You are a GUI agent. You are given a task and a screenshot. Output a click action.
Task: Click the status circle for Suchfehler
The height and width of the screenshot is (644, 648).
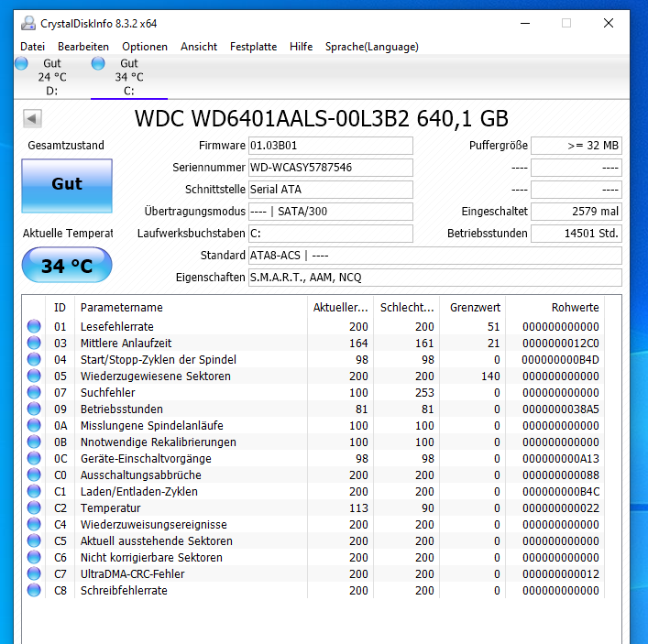click(34, 392)
